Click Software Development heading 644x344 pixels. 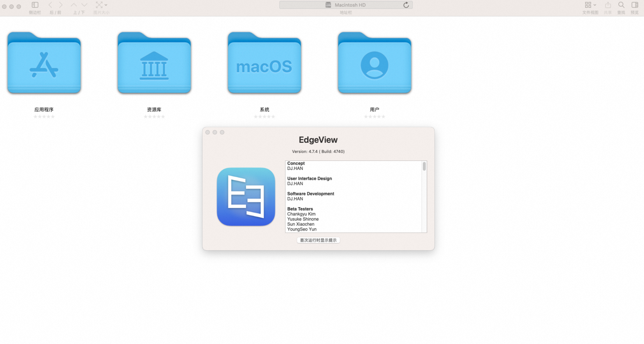pyautogui.click(x=310, y=194)
